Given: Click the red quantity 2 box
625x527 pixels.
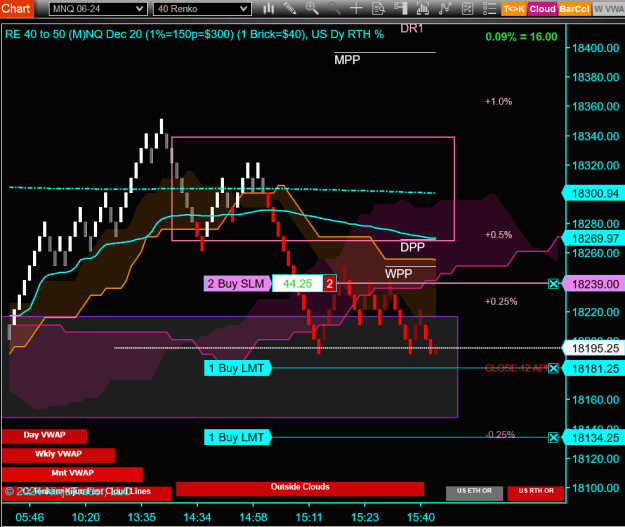Looking at the screenshot, I should [x=330, y=284].
